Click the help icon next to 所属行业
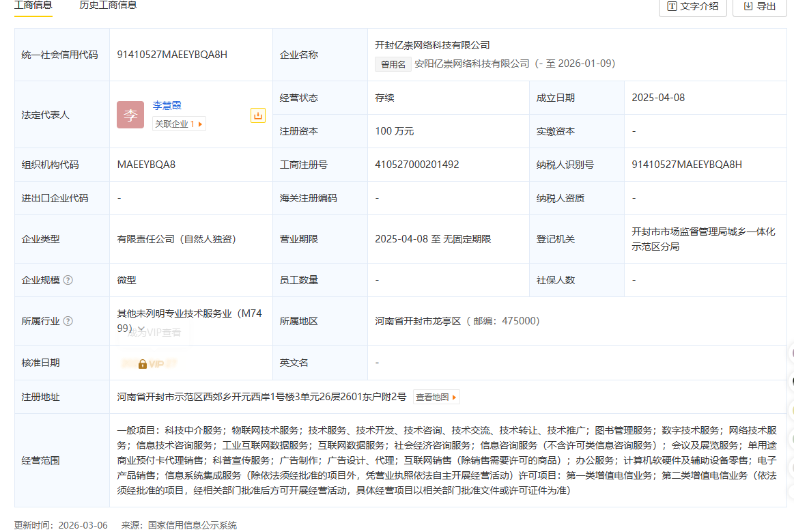 [68, 321]
